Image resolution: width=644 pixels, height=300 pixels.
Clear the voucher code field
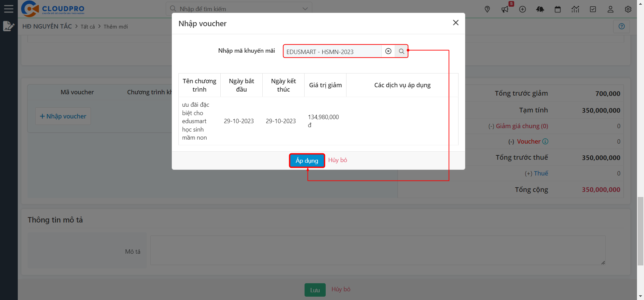[388, 51]
